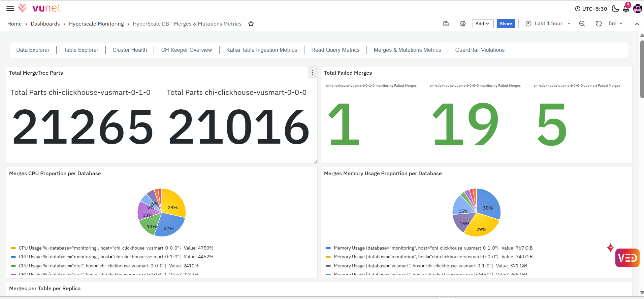
Task: Open Hyperscale Monitoring breadcrumb
Action: point(96,24)
